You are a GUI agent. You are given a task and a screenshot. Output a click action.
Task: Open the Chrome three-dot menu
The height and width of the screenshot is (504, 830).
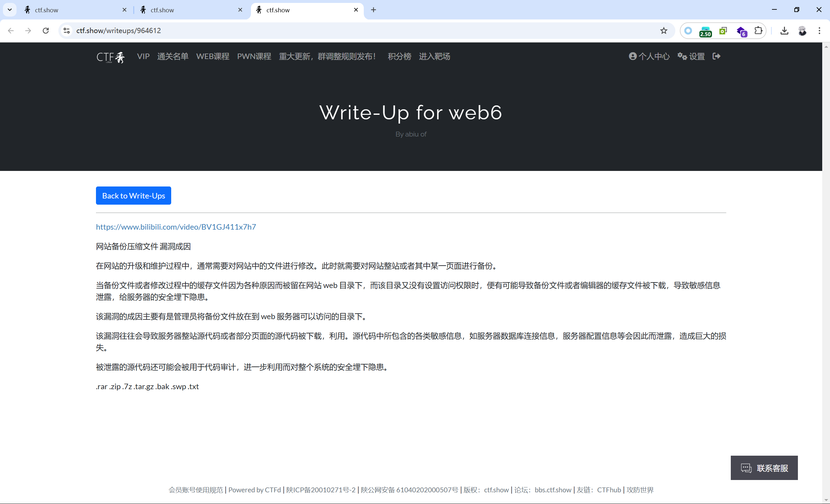click(x=819, y=31)
